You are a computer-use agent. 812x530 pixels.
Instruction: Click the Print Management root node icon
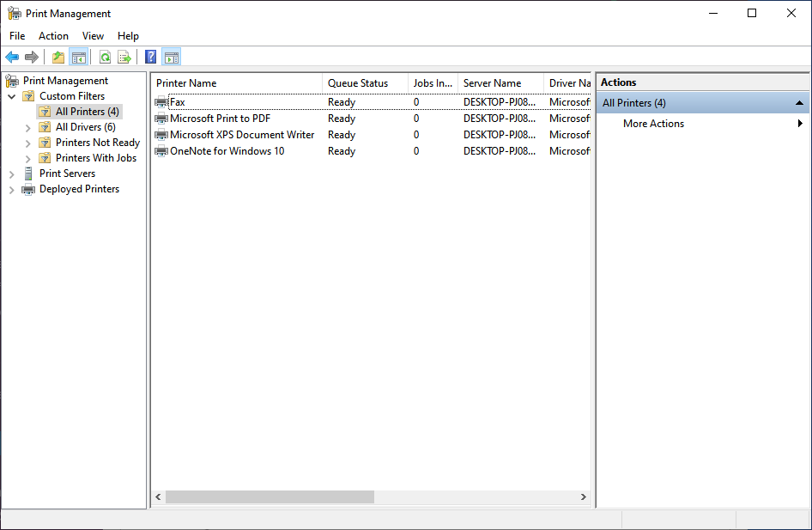[12, 81]
